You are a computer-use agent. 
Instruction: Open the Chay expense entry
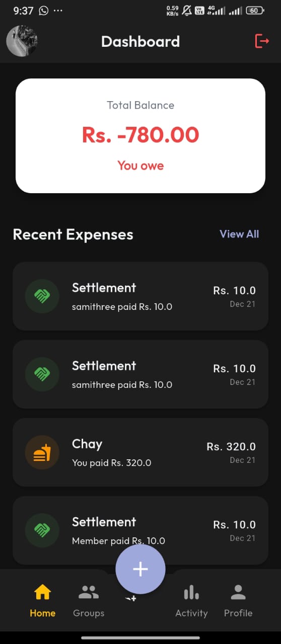tap(140, 452)
